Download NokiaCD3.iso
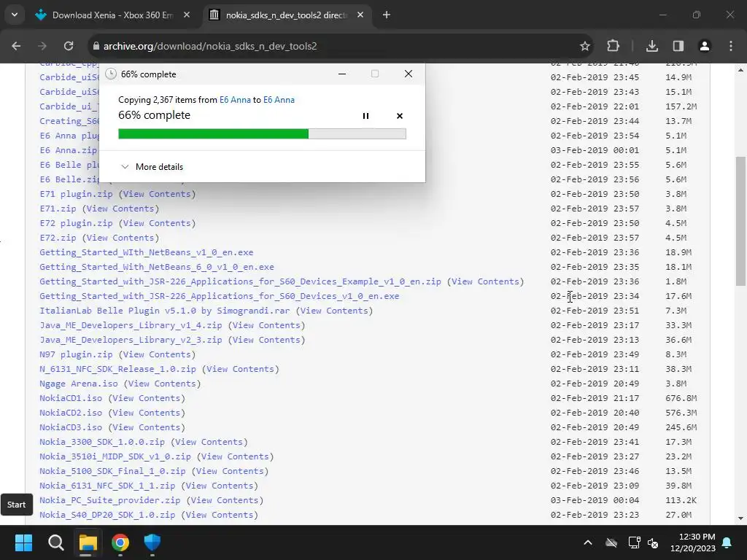Viewport: 747px width, 560px height. coord(71,427)
